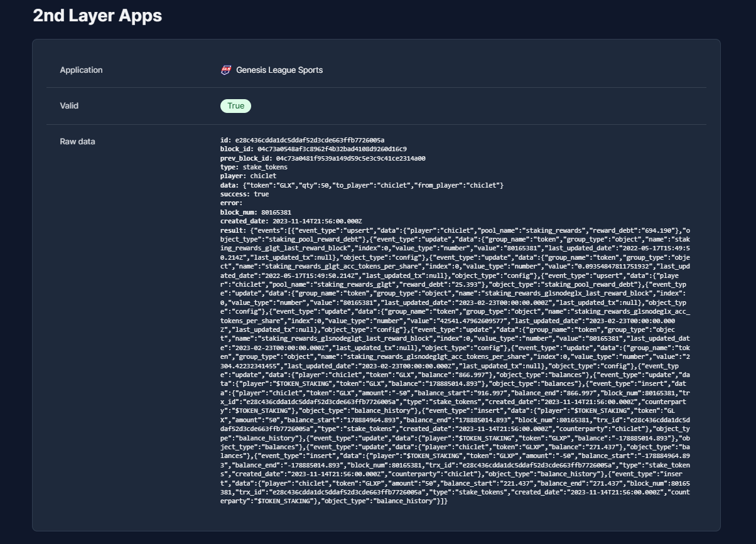Image resolution: width=756 pixels, height=544 pixels.
Task: Click the Genesis League Sports logo icon
Action: click(x=226, y=70)
